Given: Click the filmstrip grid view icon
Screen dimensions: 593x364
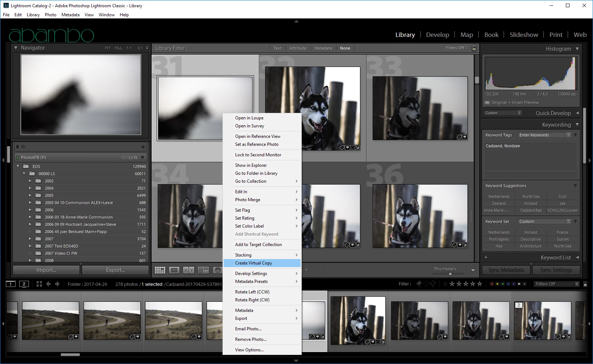Looking at the screenshot, I should point(39,284).
